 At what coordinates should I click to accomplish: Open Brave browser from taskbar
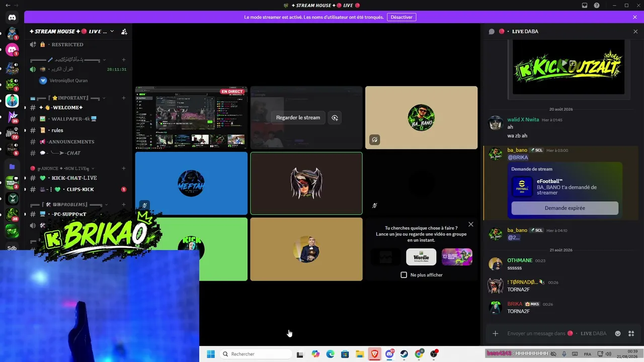coord(374,354)
